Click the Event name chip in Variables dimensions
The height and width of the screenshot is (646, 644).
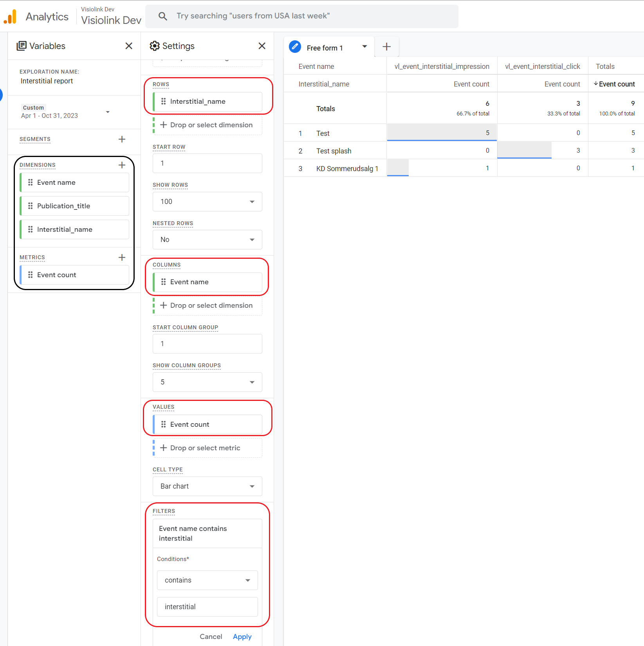[74, 182]
